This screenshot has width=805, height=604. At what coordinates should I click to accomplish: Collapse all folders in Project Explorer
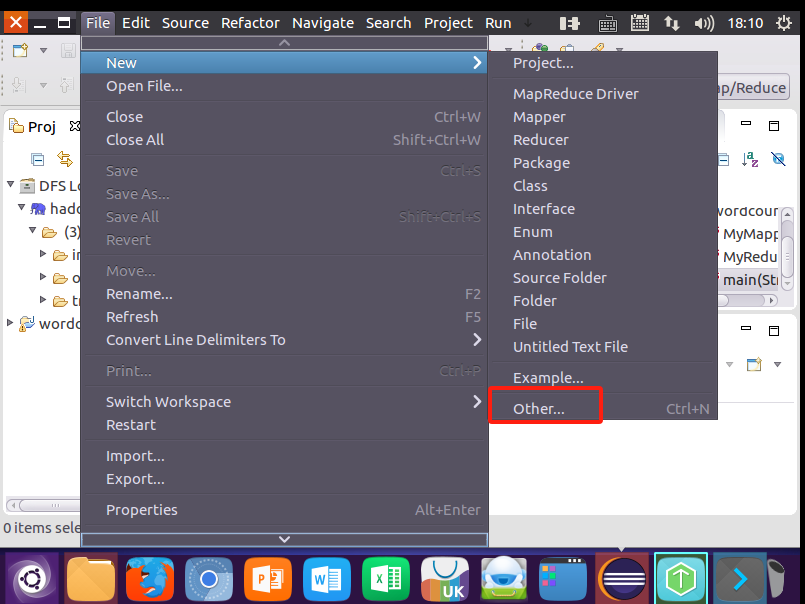pyautogui.click(x=37, y=158)
